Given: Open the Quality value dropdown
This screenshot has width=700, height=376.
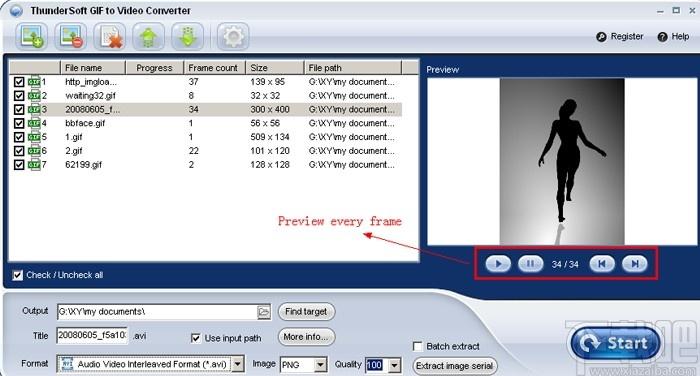Looking at the screenshot, I should tap(394, 365).
